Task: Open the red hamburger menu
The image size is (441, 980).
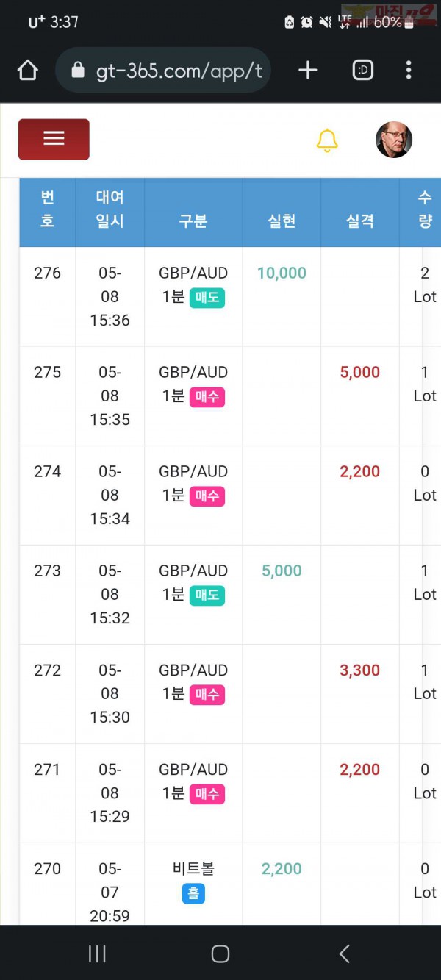Action: tap(54, 139)
